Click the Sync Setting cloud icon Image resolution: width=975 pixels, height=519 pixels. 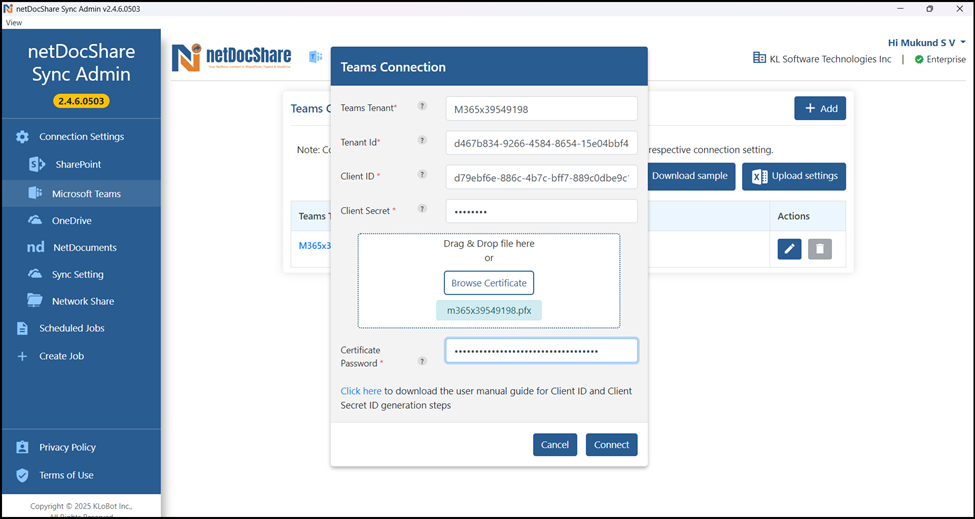(35, 274)
